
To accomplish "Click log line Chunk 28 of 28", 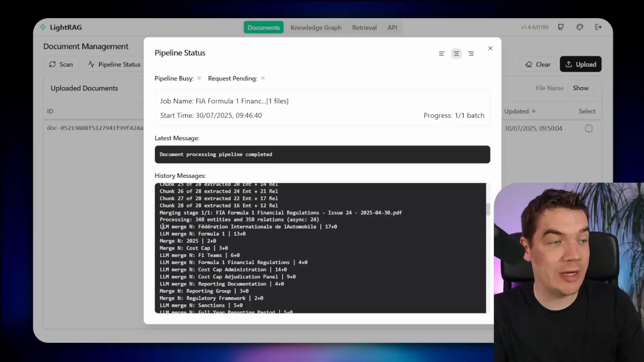I will [219, 205].
